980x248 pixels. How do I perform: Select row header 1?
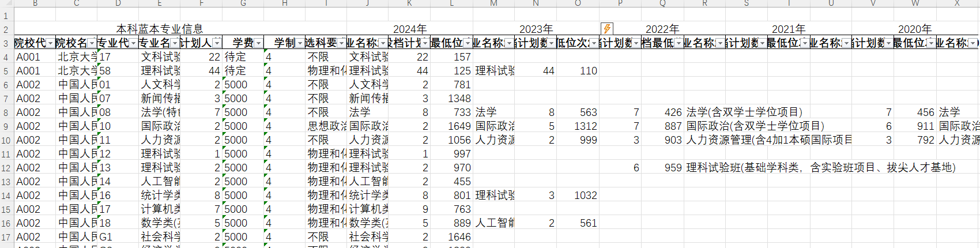6,16
